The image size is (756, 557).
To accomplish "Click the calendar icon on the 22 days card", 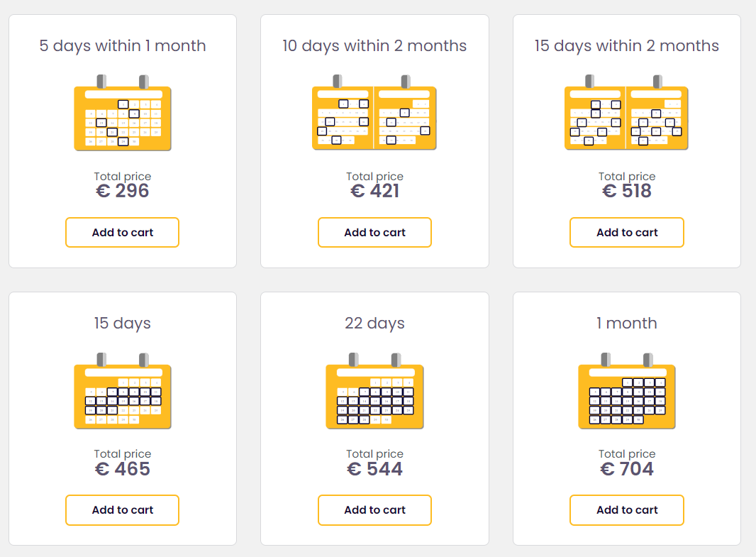I will coord(374,392).
